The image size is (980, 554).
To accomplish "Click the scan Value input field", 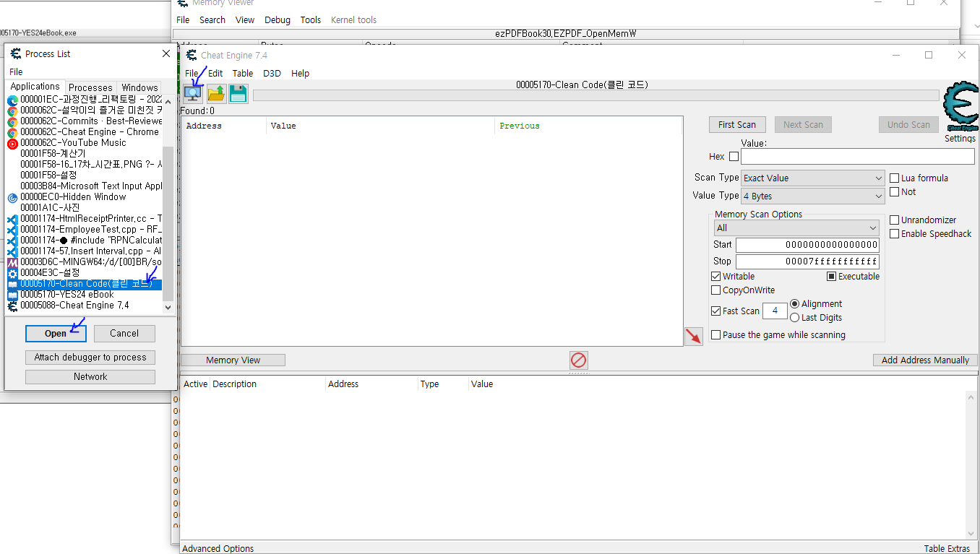I will [857, 157].
